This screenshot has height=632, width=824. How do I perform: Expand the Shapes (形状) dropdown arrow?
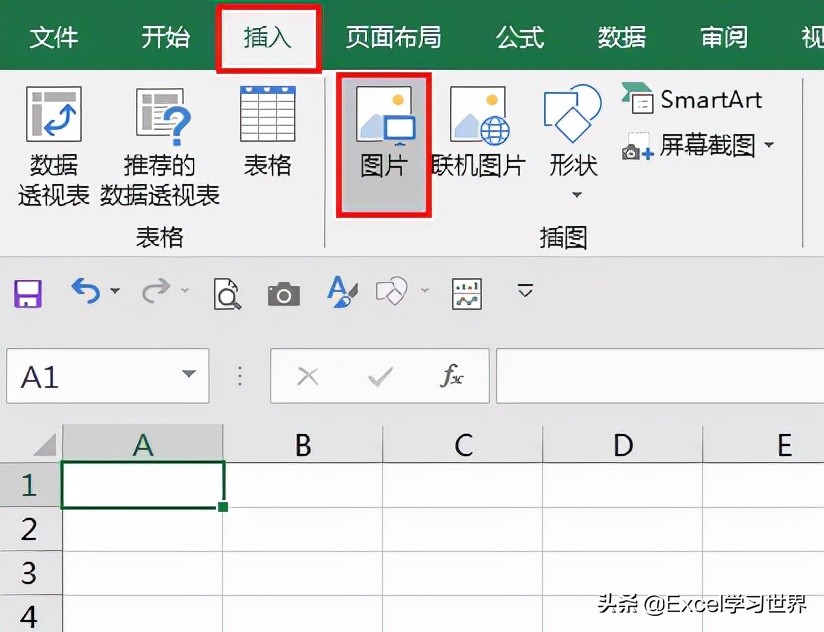[576, 195]
